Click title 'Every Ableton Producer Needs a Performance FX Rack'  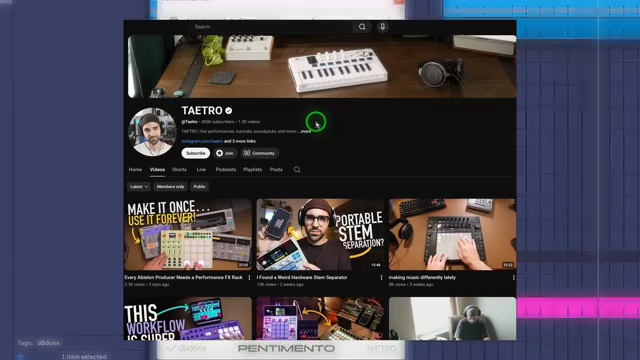(x=183, y=278)
